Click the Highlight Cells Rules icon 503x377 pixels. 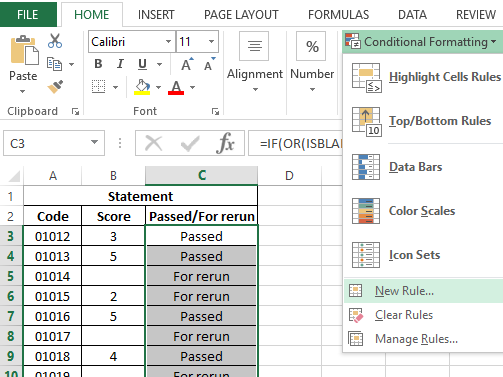pyautogui.click(x=366, y=77)
